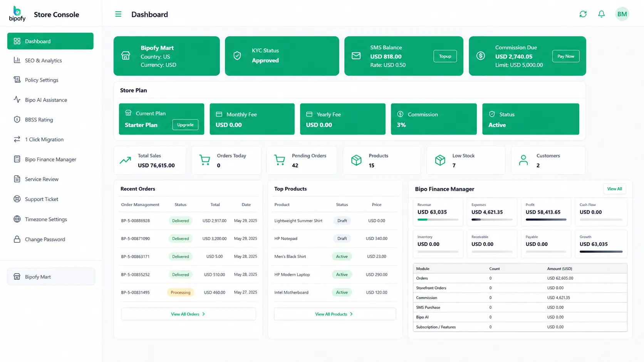Click View All in Bipo Finance Manager
Screen dimensions: 644x362
pyautogui.click(x=614, y=189)
